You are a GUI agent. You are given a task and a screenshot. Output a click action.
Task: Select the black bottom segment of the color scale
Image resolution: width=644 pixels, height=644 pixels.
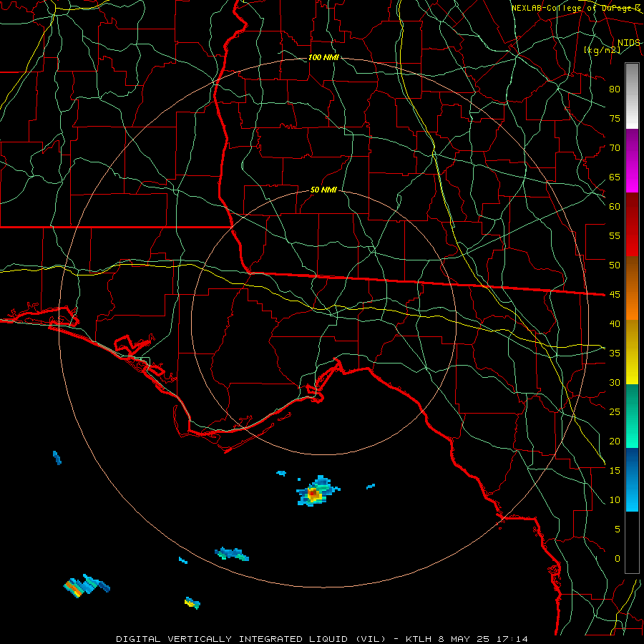pyautogui.click(x=632, y=542)
